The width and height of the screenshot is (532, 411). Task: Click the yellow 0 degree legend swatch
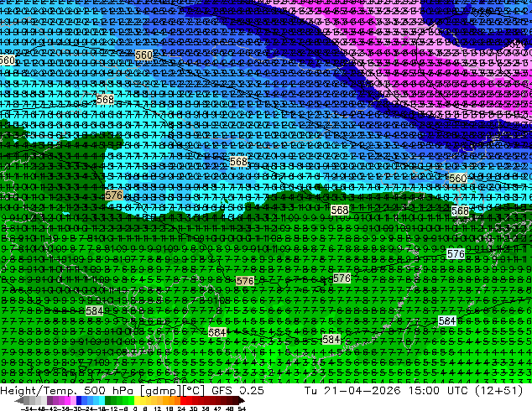pos(138,400)
